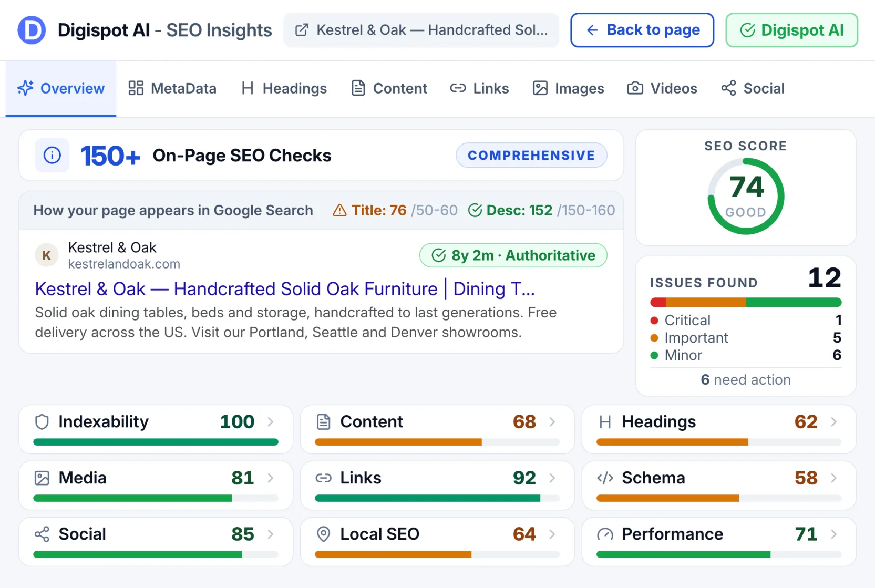
Task: Click the Media score progress bar
Action: 156,498
